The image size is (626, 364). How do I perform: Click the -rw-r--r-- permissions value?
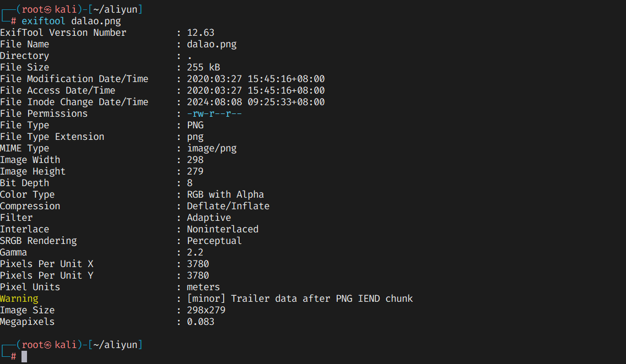tap(214, 114)
